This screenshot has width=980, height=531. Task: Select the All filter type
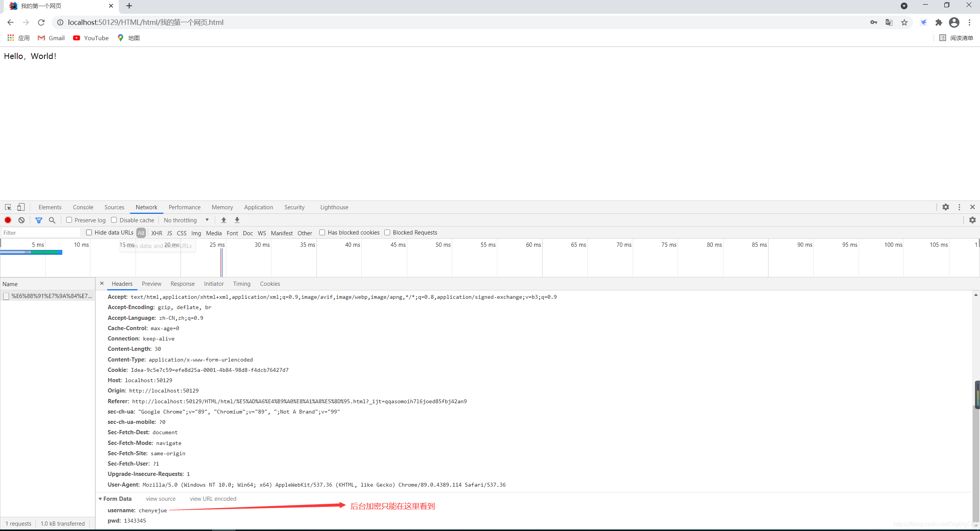coord(141,233)
